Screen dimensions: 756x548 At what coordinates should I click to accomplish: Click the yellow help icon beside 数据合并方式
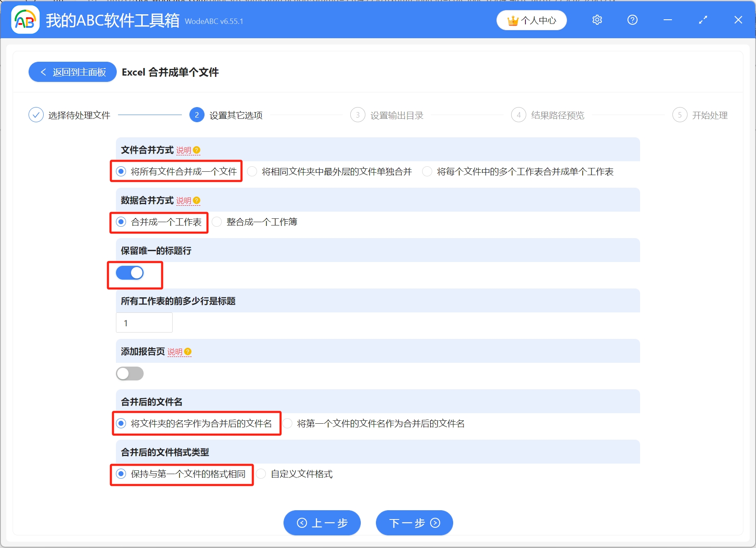(196, 200)
